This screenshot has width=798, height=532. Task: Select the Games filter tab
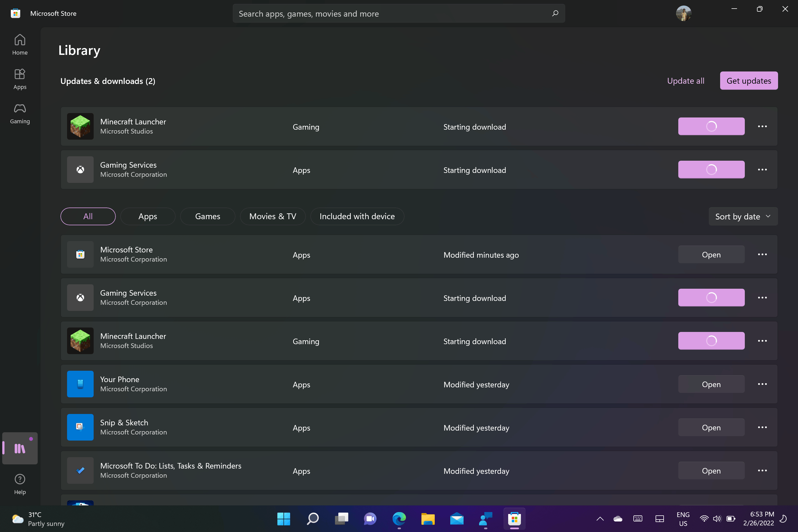click(x=207, y=216)
